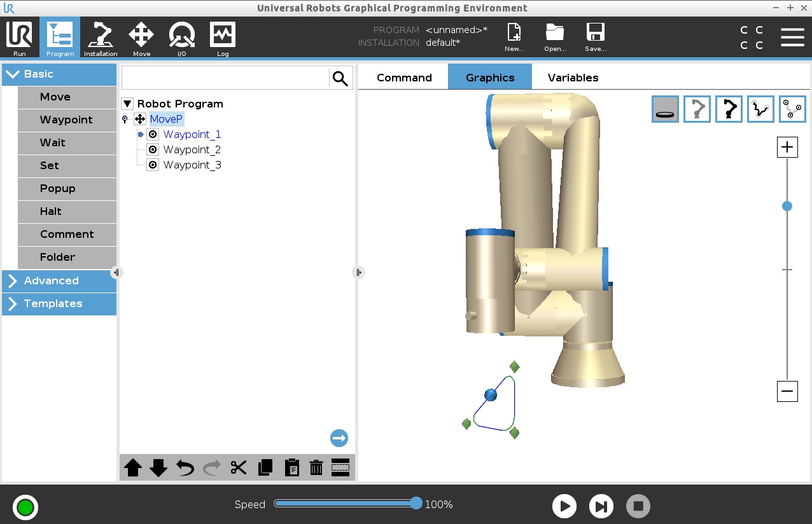Toggle the path trace view button
The height and width of the screenshot is (524, 812).
(x=761, y=109)
